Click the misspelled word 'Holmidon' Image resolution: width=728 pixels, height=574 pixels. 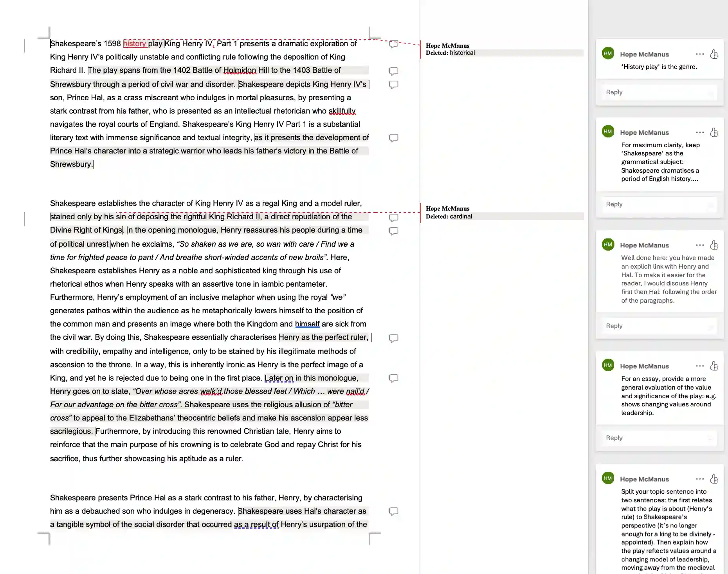tap(240, 70)
